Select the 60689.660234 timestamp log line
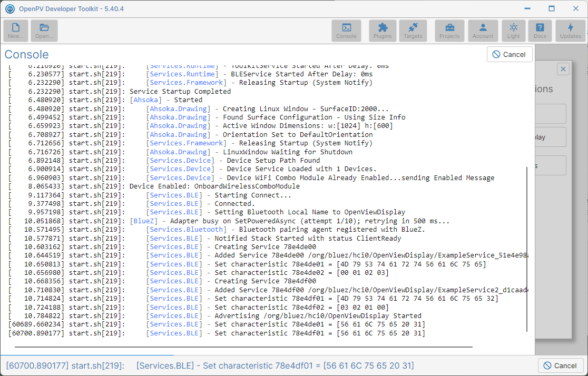This screenshot has height=376, width=588. [217, 324]
